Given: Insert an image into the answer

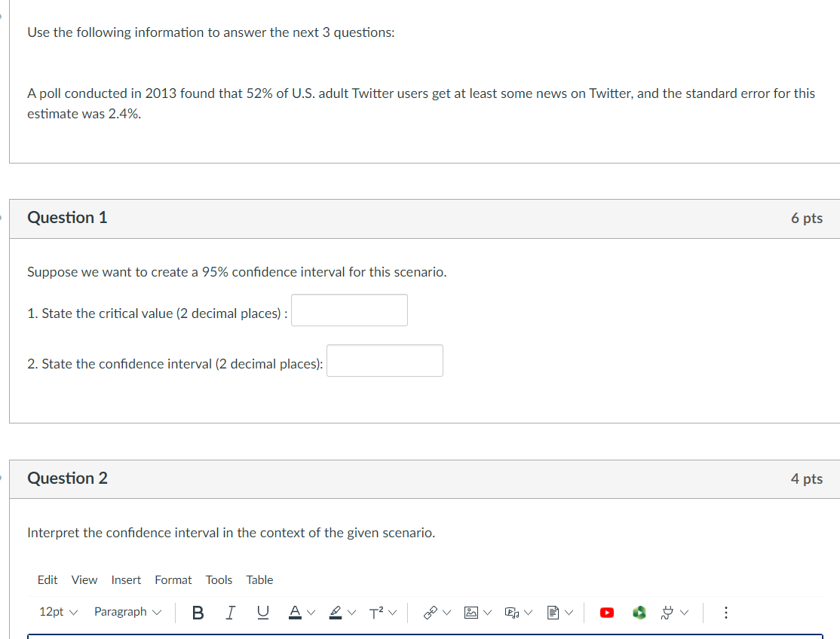Looking at the screenshot, I should pyautogui.click(x=471, y=612).
